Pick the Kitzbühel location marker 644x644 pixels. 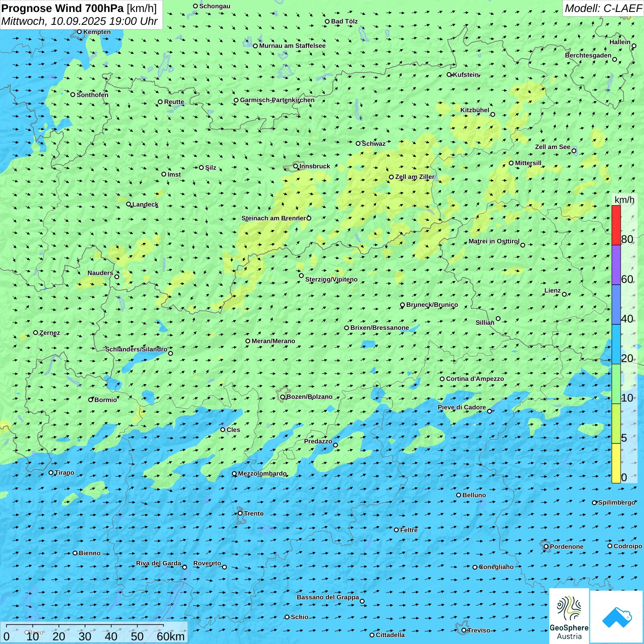tap(493, 115)
